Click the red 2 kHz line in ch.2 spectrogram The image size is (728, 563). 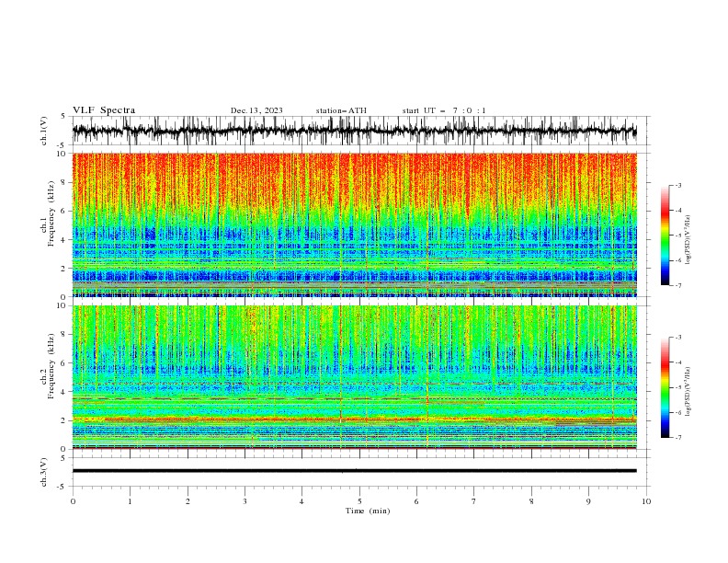354,419
